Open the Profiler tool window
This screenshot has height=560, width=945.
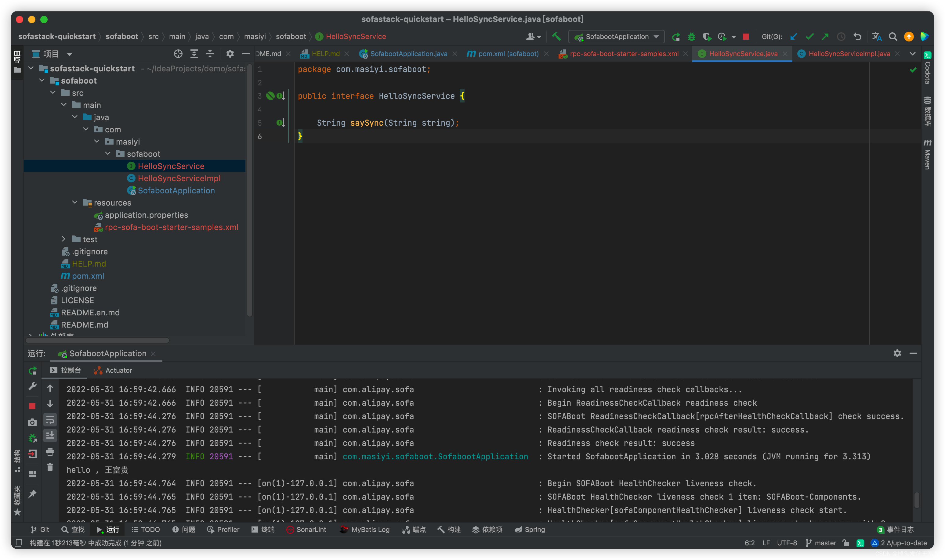point(223,529)
